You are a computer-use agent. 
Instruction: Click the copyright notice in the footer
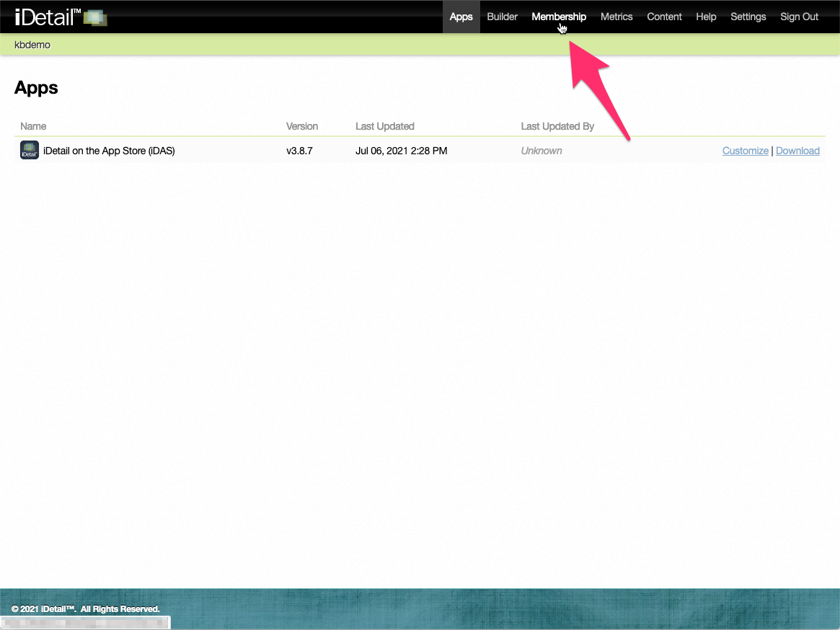coord(86,608)
